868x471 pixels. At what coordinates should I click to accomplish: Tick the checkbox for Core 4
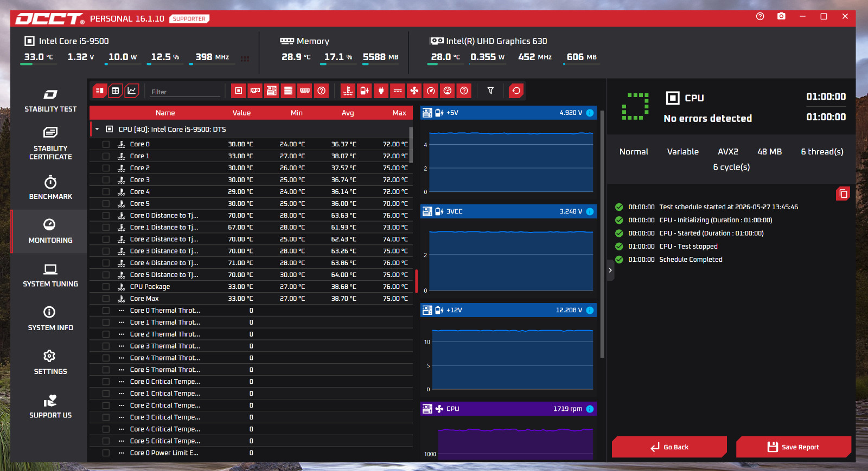[106, 192]
